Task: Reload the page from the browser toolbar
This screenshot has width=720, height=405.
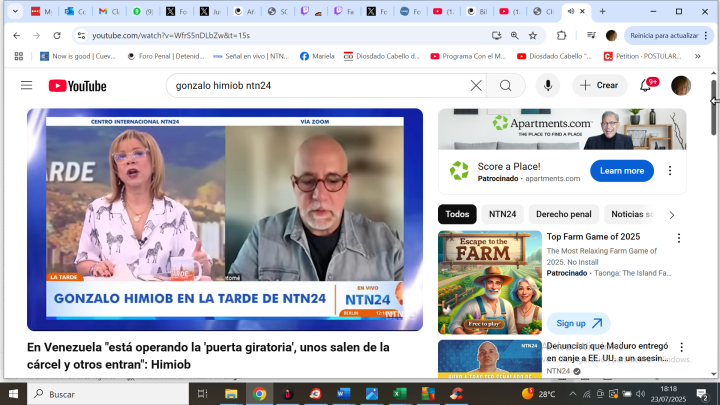Action: 57,35
